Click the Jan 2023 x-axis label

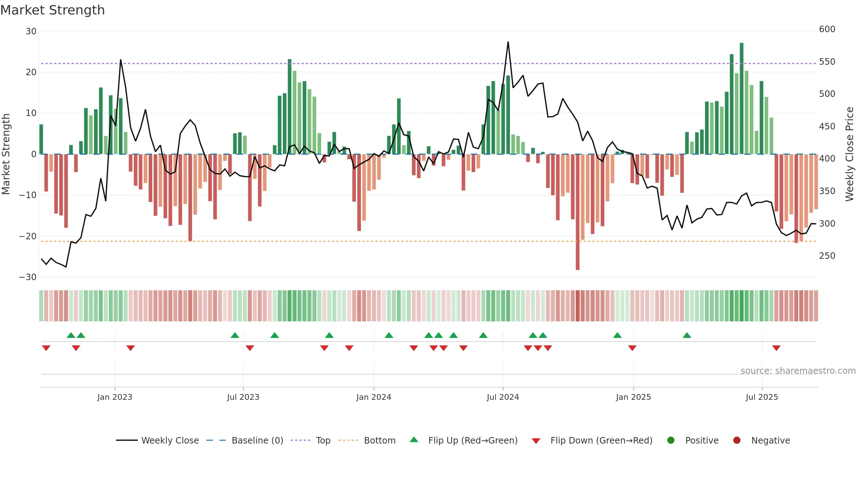point(115,397)
